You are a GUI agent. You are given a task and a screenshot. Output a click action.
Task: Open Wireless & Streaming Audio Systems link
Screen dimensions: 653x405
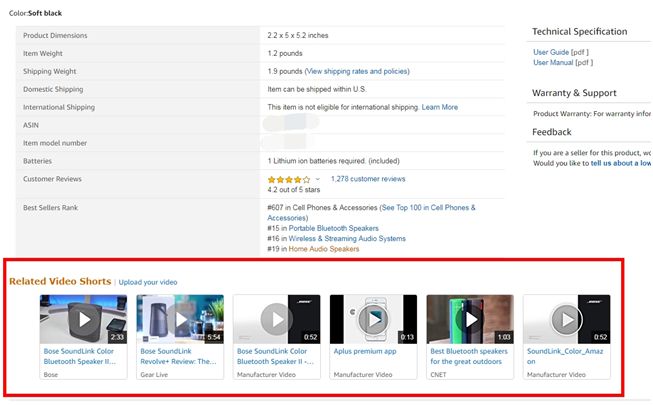click(x=348, y=239)
